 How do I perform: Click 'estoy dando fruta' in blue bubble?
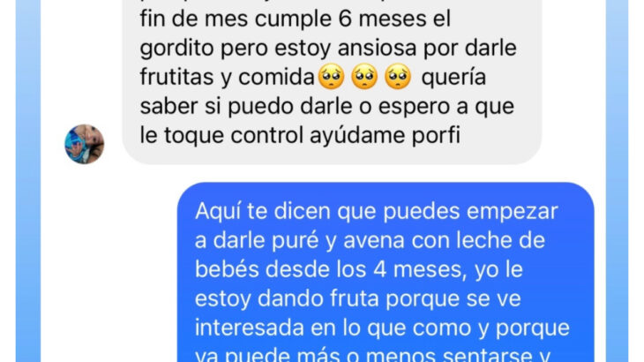pyautogui.click(x=287, y=299)
